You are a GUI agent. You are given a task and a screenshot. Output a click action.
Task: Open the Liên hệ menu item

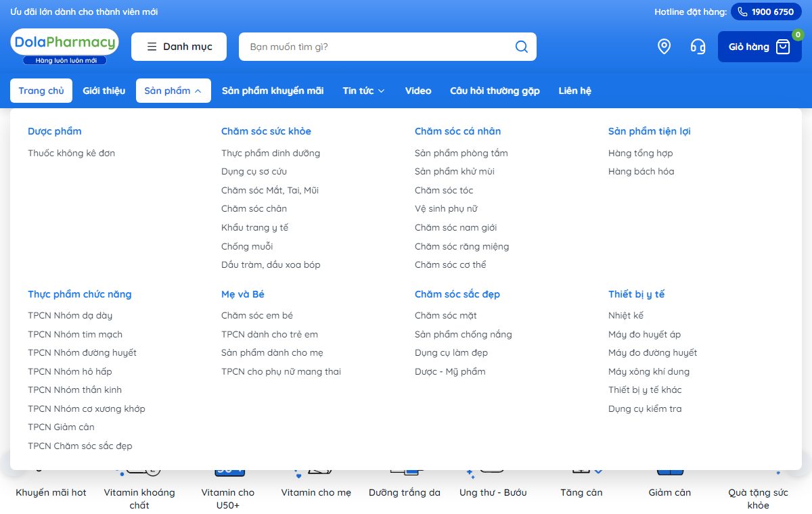(x=574, y=91)
